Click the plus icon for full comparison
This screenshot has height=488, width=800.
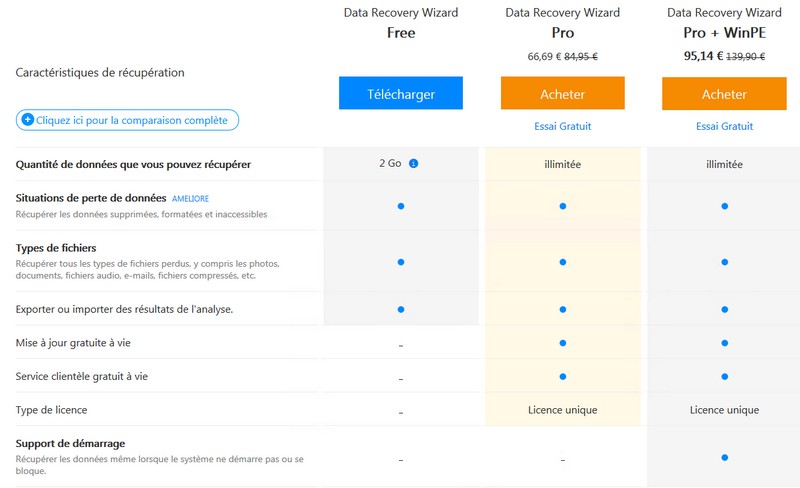click(x=28, y=121)
